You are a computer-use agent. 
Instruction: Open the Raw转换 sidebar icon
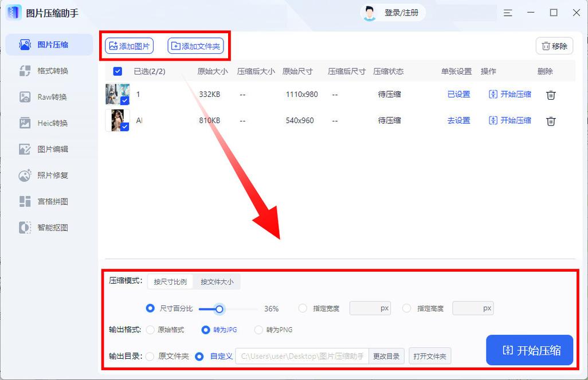25,97
